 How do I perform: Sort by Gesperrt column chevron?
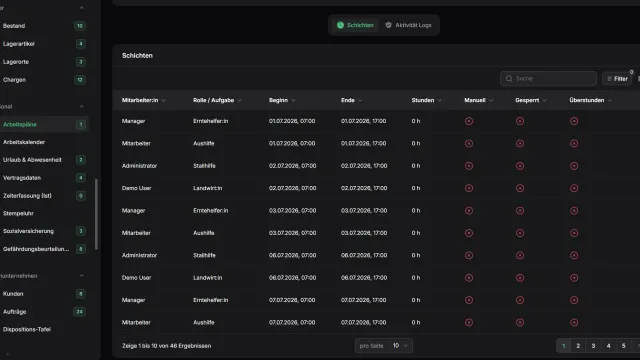[x=544, y=100]
